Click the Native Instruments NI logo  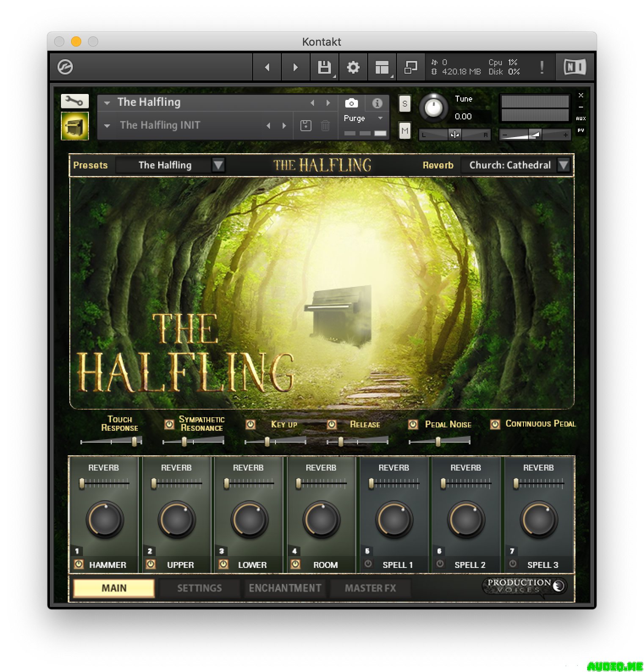575,67
